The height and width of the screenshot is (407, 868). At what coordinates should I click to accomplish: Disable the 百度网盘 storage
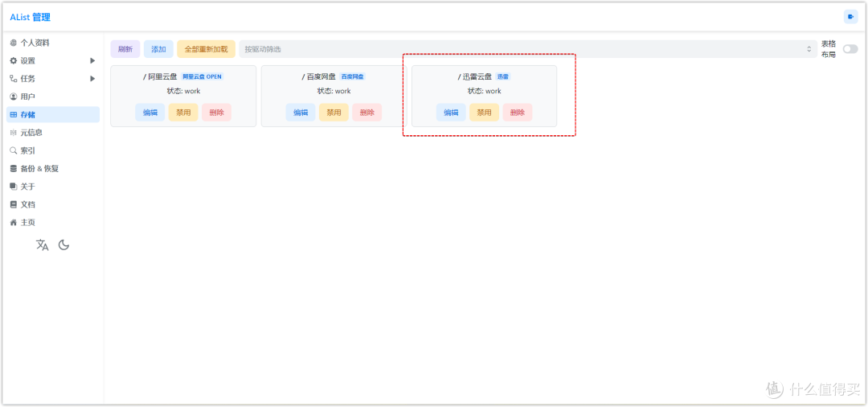[x=334, y=113]
